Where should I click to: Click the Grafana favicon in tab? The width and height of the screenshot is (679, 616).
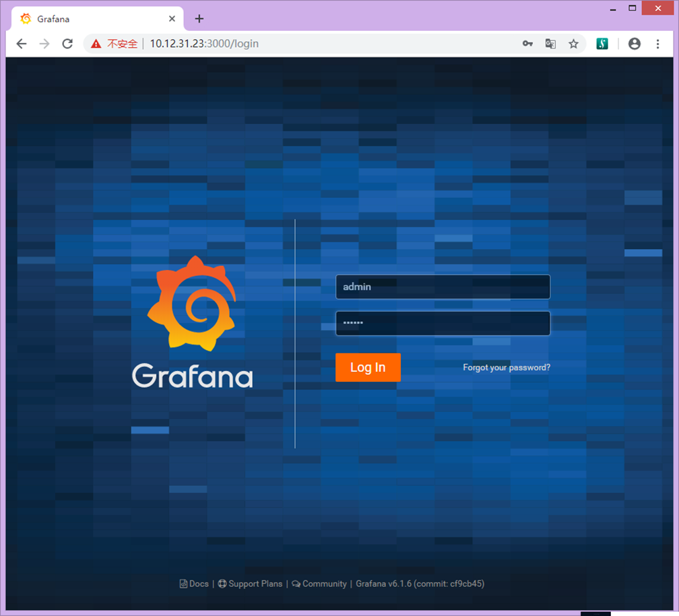(x=26, y=19)
